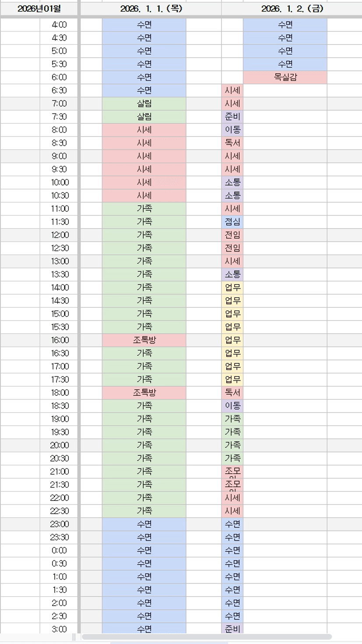This screenshot has width=362, height=644.
Task: Click the 살림 cell at 7:00
Action: (x=144, y=104)
